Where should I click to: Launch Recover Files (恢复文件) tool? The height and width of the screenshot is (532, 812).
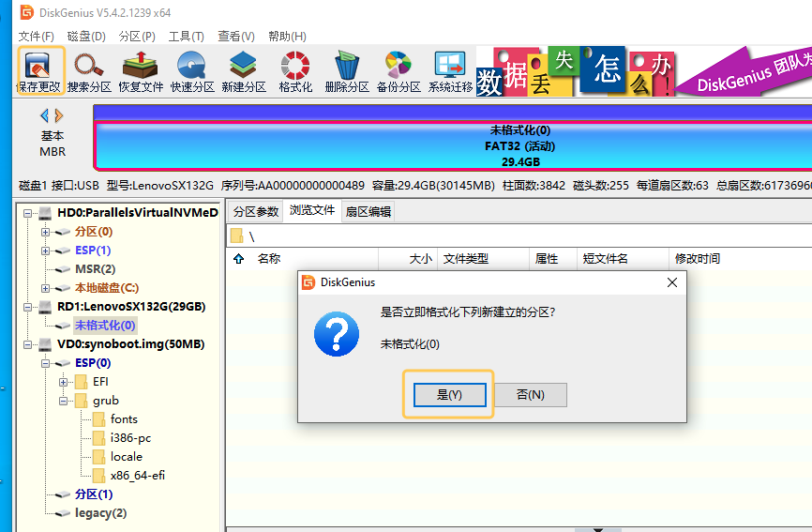click(x=141, y=71)
